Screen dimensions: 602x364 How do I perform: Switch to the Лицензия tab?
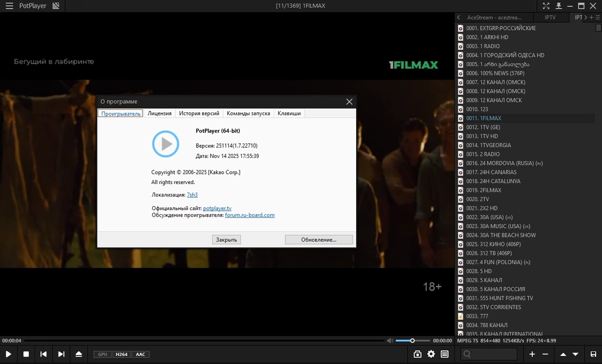pyautogui.click(x=160, y=113)
